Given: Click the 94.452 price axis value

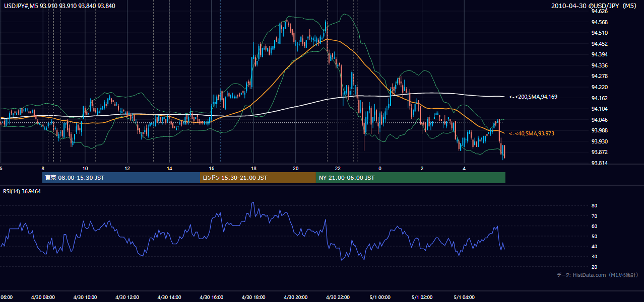Looking at the screenshot, I should tap(600, 44).
